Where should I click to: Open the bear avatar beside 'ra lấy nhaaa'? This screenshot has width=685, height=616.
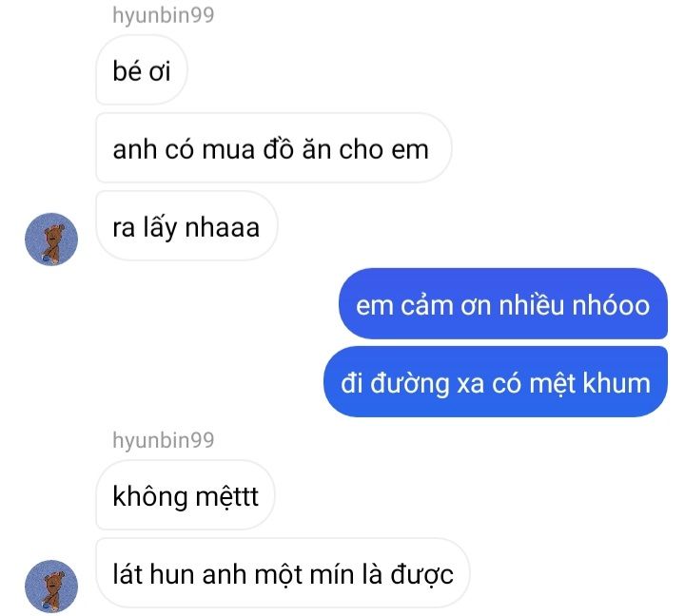tap(51, 239)
